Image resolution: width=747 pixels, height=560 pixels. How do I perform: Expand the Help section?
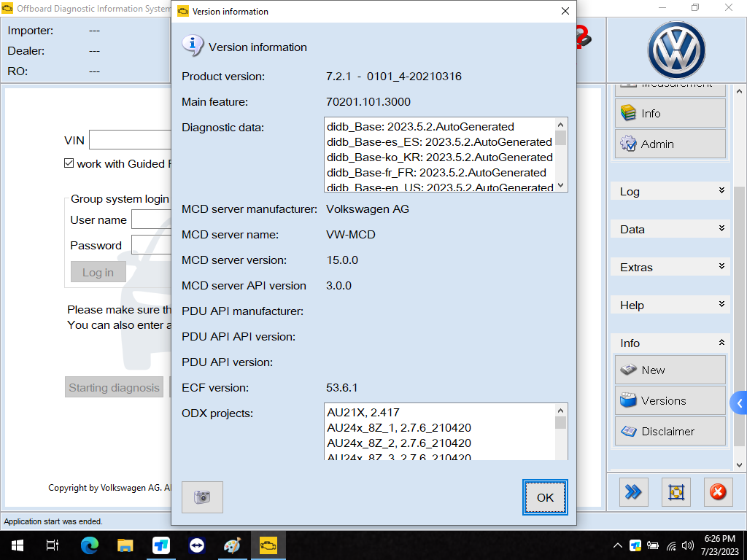pos(670,305)
